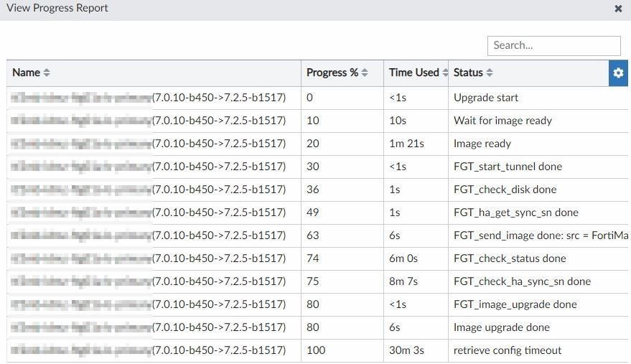Sort by Time Used column arrows
631x364 pixels.
(444, 73)
